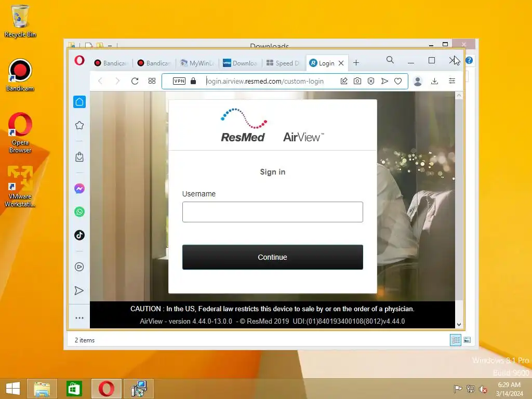Open the Windows Store taskbar icon
532x399 pixels.
point(74,389)
